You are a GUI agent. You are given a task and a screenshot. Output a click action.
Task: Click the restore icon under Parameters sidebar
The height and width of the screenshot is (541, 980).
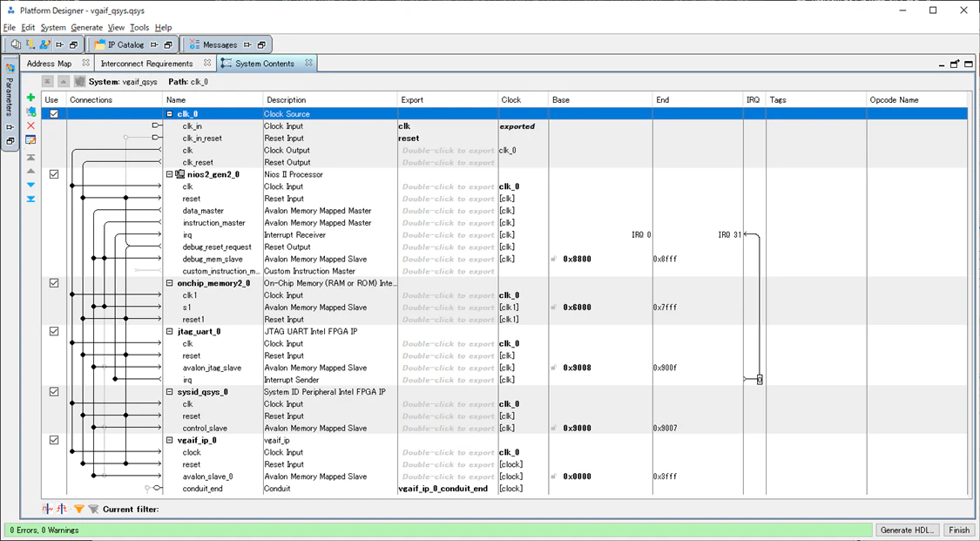coord(10,141)
